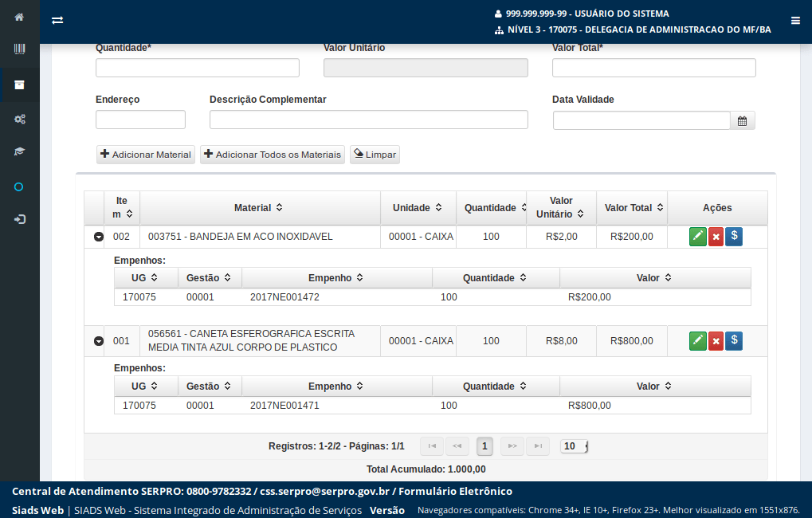
Task: Open the barcode icon in sidebar
Action: pos(19,49)
